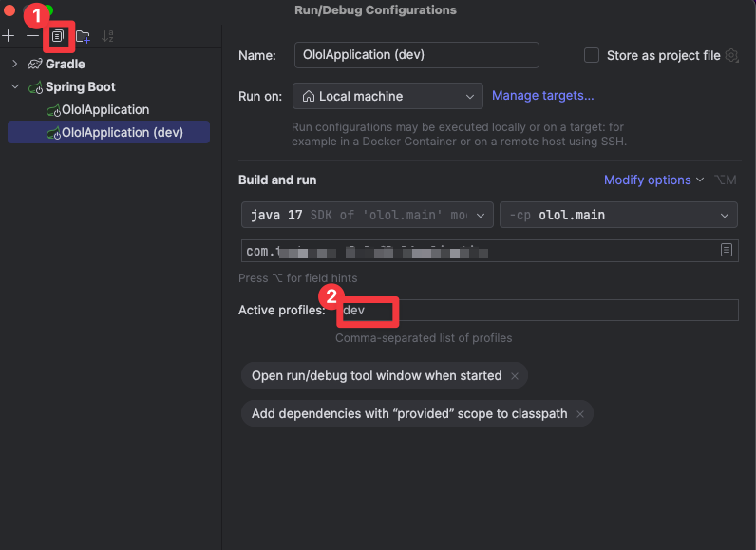The image size is (756, 550).
Task: Collapse the Spring Boot tree node
Action: coord(15,86)
